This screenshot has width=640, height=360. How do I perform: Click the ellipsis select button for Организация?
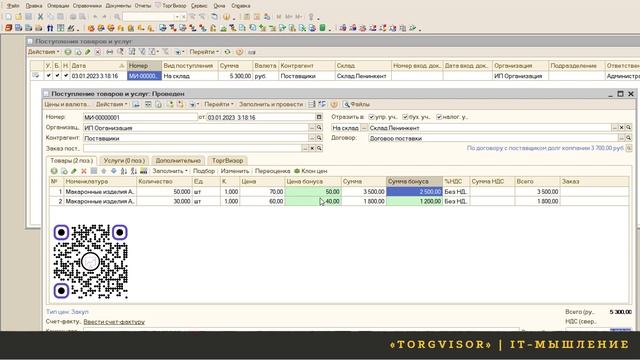(x=312, y=128)
